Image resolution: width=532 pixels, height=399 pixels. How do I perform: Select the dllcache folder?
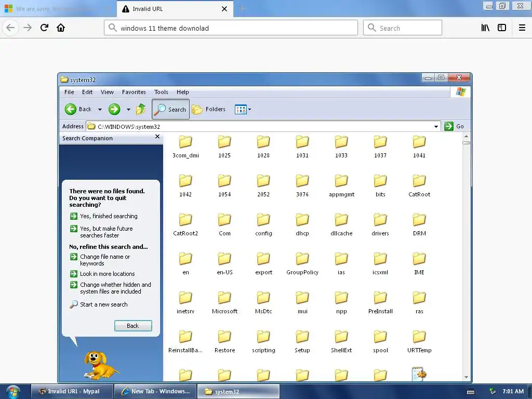pos(341,225)
